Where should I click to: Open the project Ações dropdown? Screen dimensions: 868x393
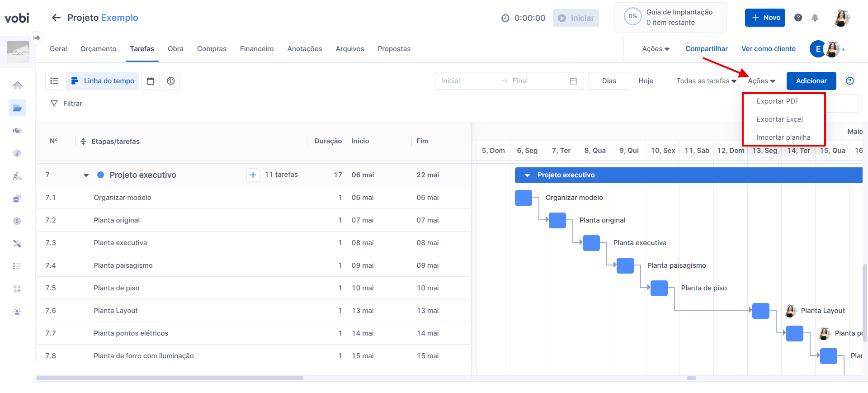[x=656, y=49]
